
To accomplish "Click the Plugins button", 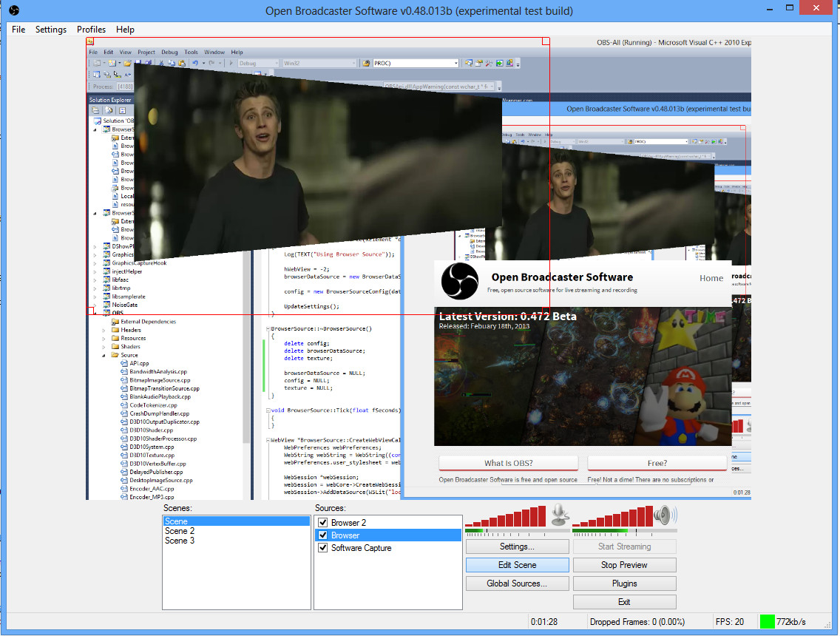I will 624,583.
